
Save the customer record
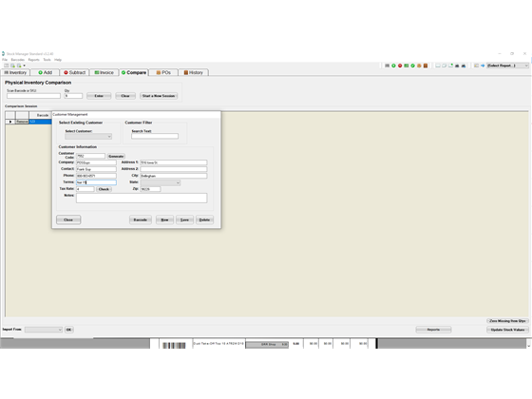pos(184,219)
